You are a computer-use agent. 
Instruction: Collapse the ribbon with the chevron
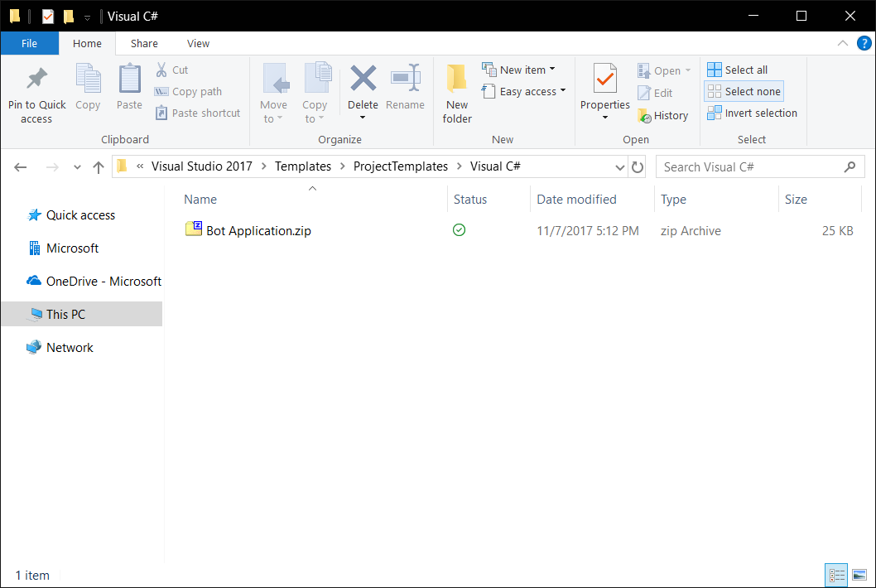843,43
